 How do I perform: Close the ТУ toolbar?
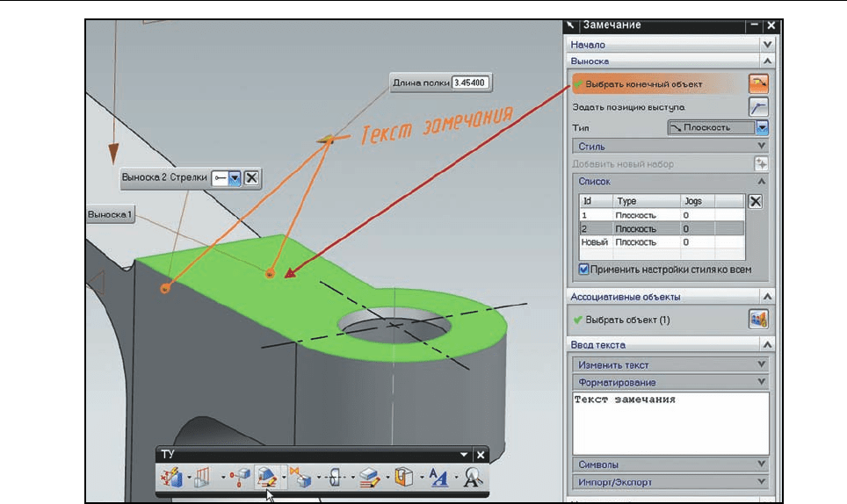click(x=481, y=455)
